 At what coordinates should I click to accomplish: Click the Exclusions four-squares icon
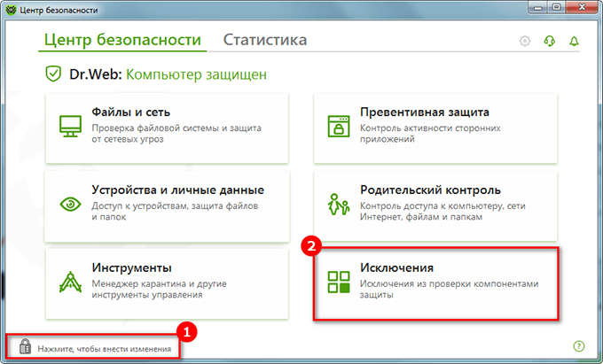tap(339, 282)
